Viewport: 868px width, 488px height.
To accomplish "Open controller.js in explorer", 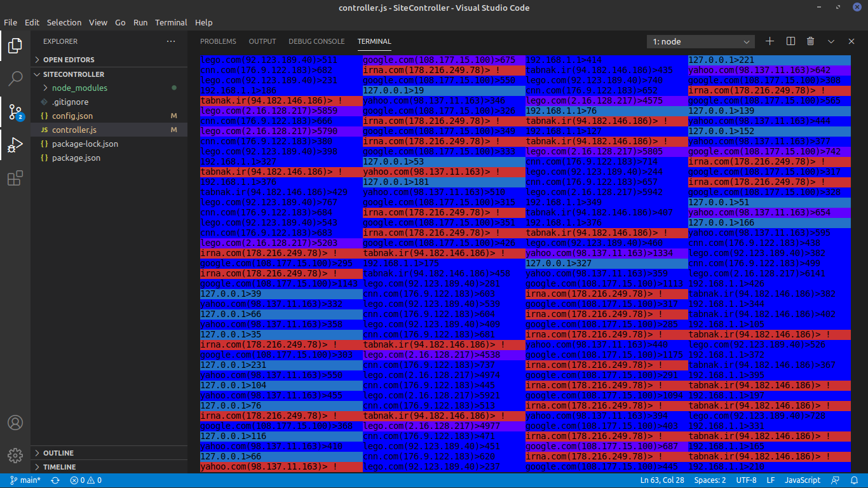I will click(109, 130).
